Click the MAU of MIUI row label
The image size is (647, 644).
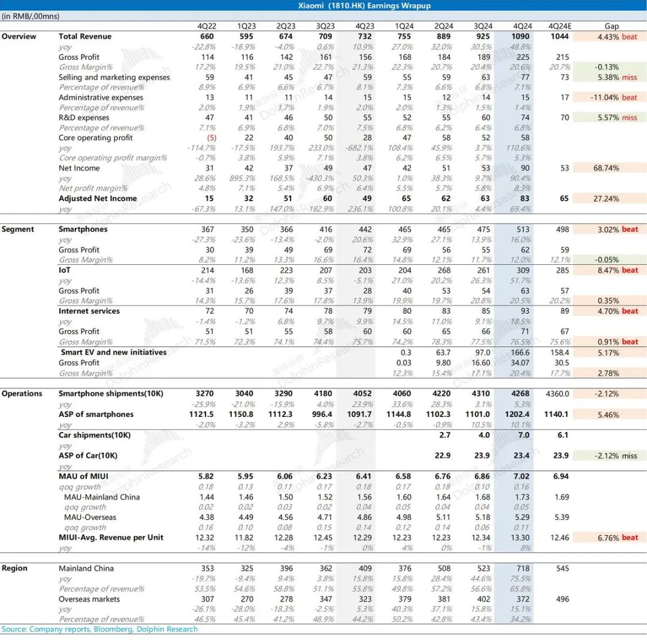coord(83,476)
